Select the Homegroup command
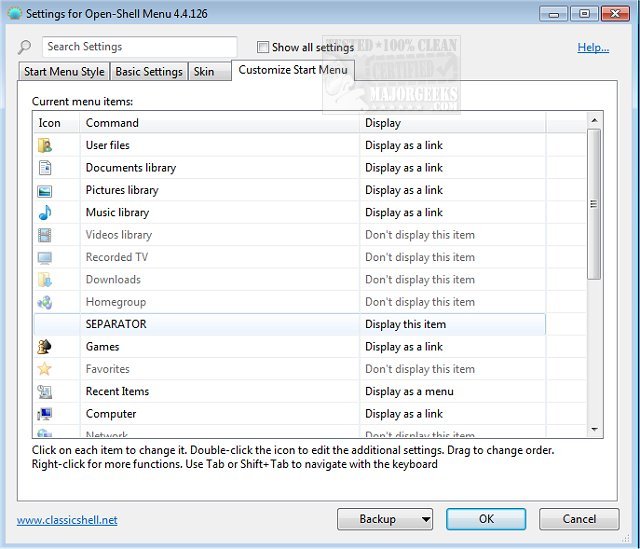Image resolution: width=640 pixels, height=549 pixels. pos(116,302)
